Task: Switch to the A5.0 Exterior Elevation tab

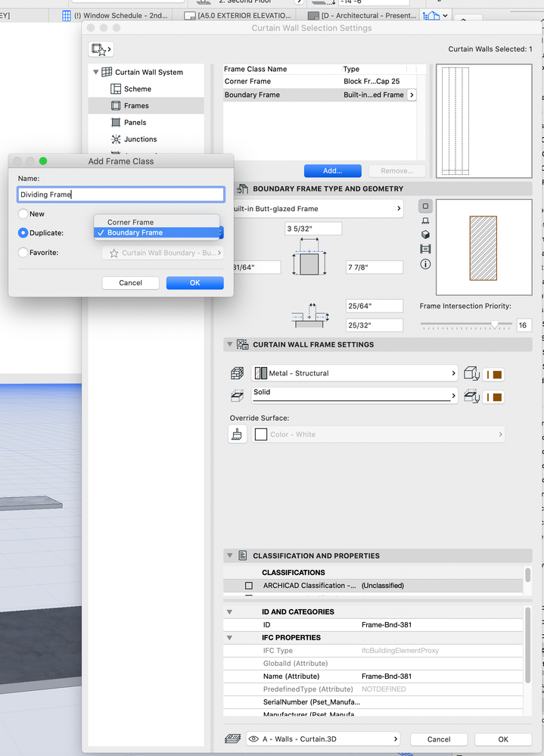Action: click(x=238, y=15)
